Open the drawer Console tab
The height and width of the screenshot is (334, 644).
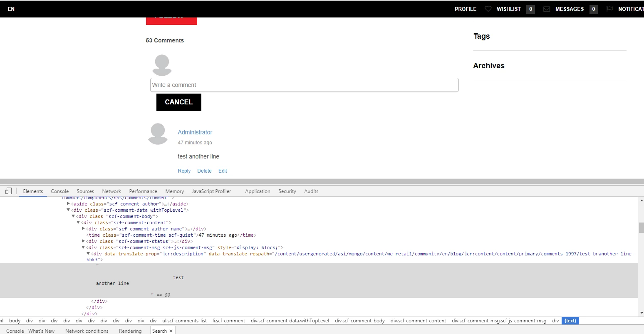[x=15, y=331]
